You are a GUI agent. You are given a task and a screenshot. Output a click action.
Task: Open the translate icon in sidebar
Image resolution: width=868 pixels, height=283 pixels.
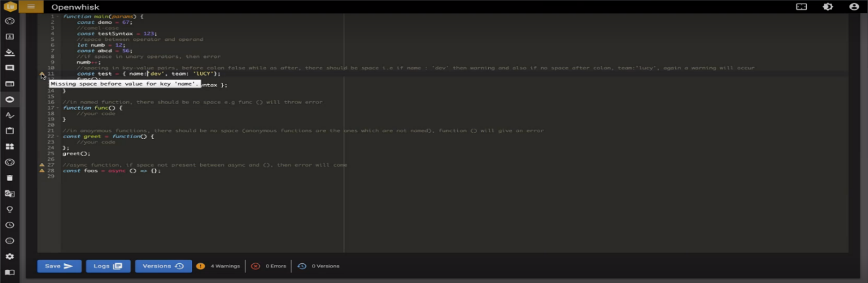click(x=10, y=193)
